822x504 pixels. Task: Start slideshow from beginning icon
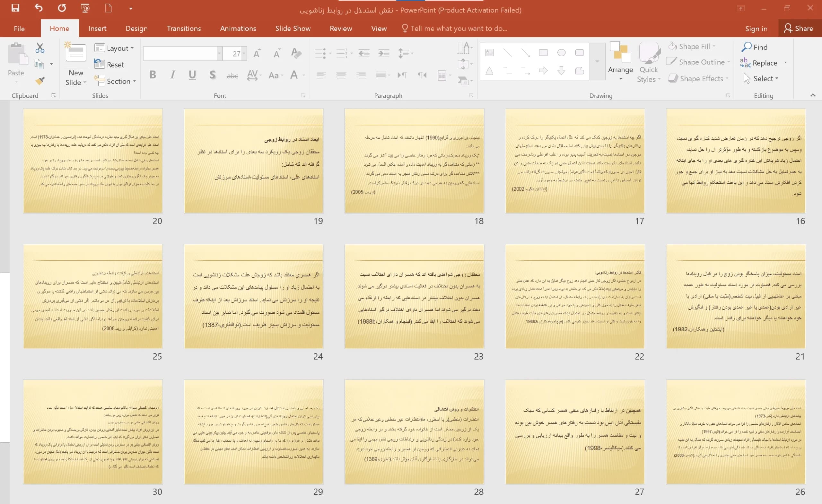[x=85, y=8]
